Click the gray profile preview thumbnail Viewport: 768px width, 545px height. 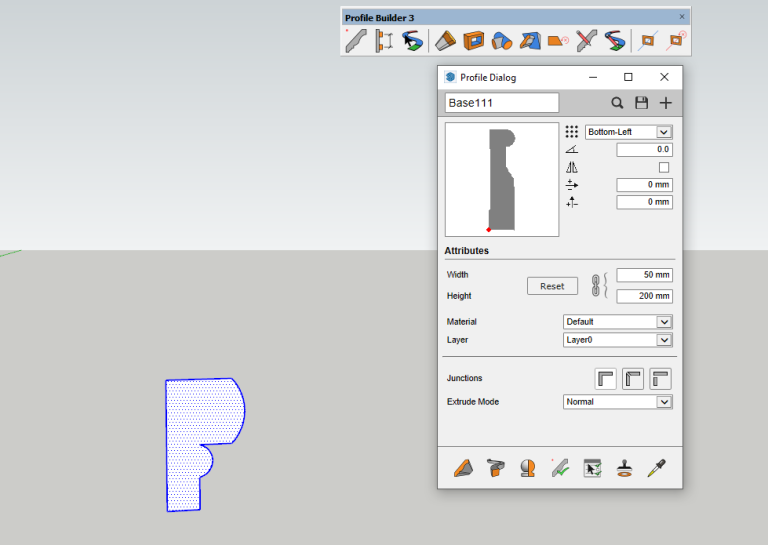point(502,179)
